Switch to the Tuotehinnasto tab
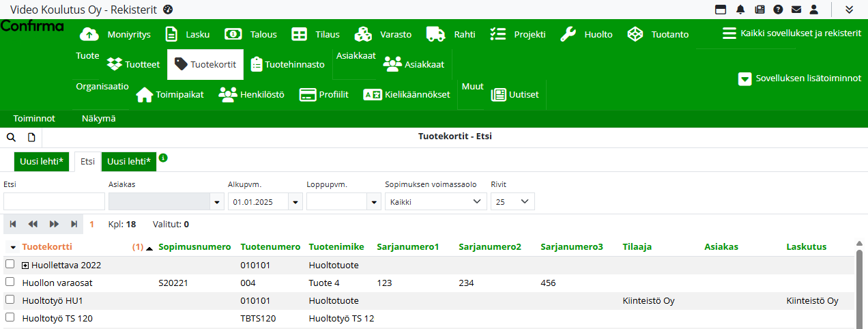The height and width of the screenshot is (329, 868). [x=287, y=65]
